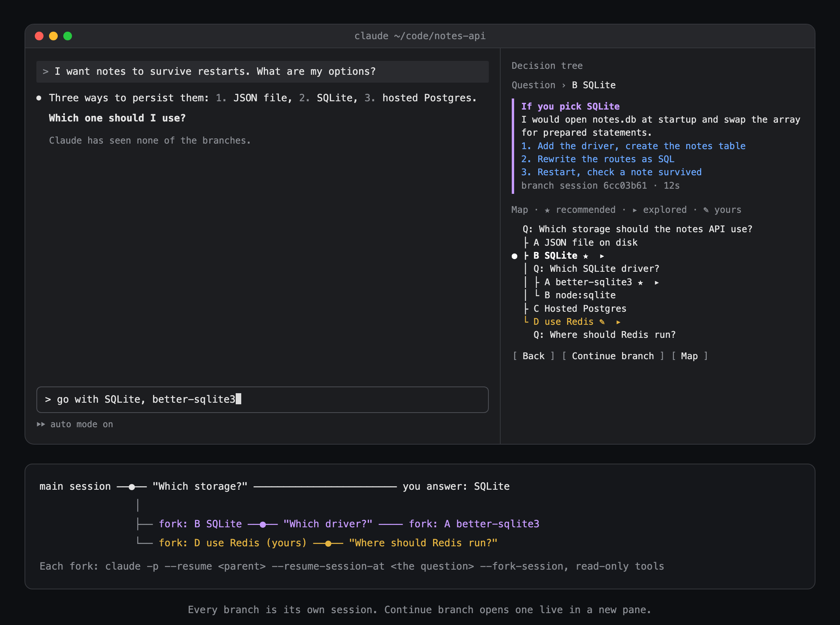The image size is (840, 625).
Task: Click 'fork: A better-sqlite3' label in diagram
Action: click(474, 524)
